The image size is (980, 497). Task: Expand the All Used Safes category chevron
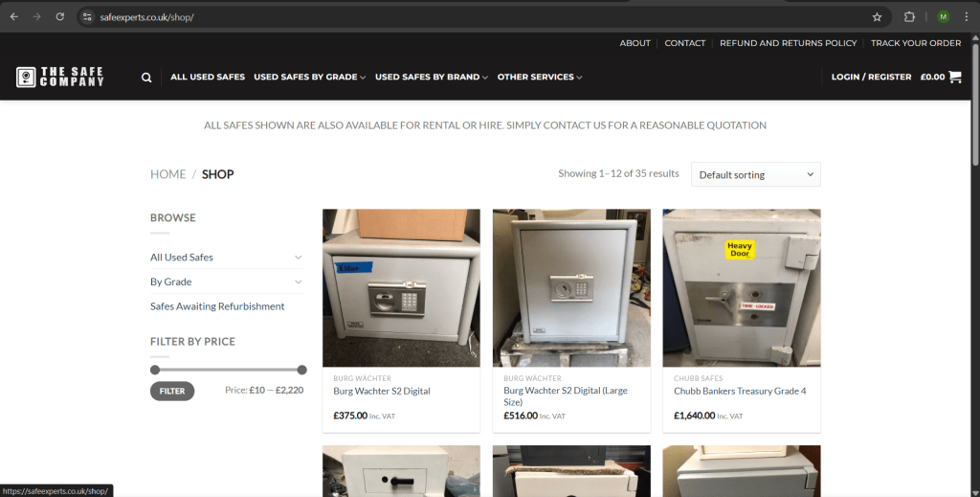click(x=298, y=258)
